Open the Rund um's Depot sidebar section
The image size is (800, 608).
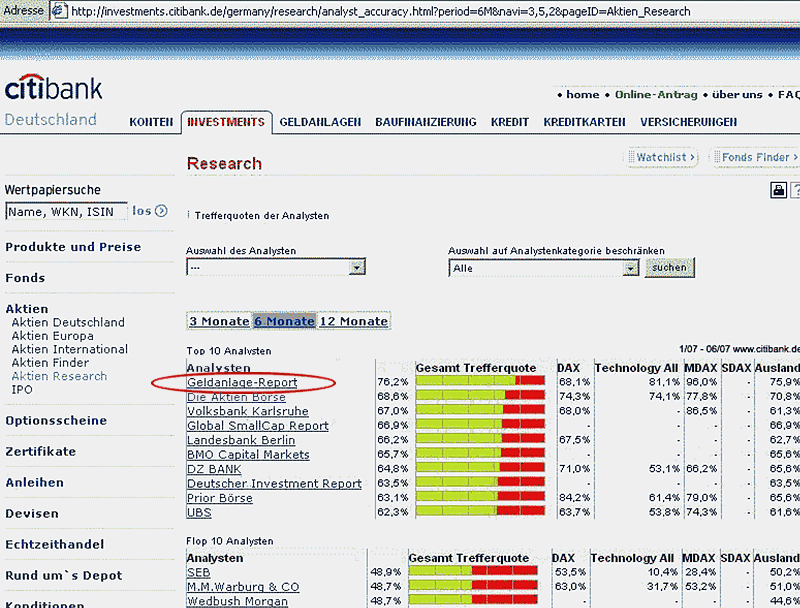[64, 576]
